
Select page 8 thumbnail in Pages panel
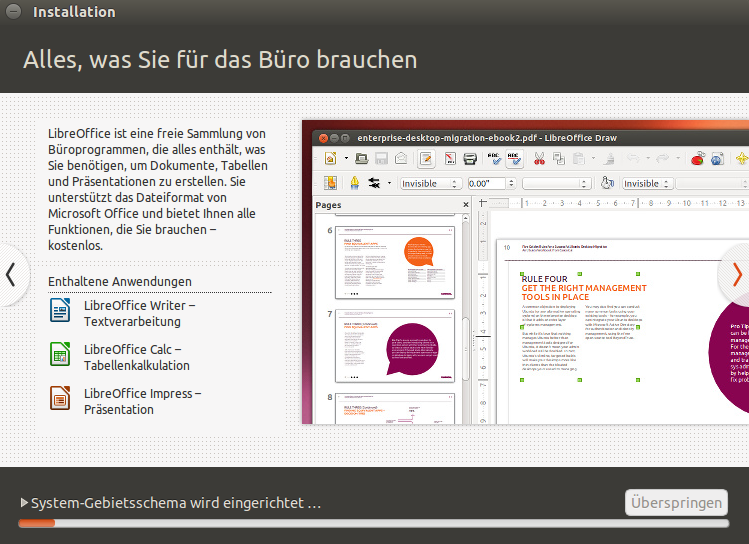395,409
